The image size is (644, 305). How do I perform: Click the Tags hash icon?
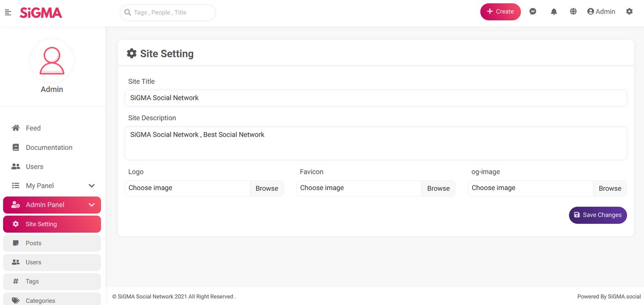[x=16, y=281]
